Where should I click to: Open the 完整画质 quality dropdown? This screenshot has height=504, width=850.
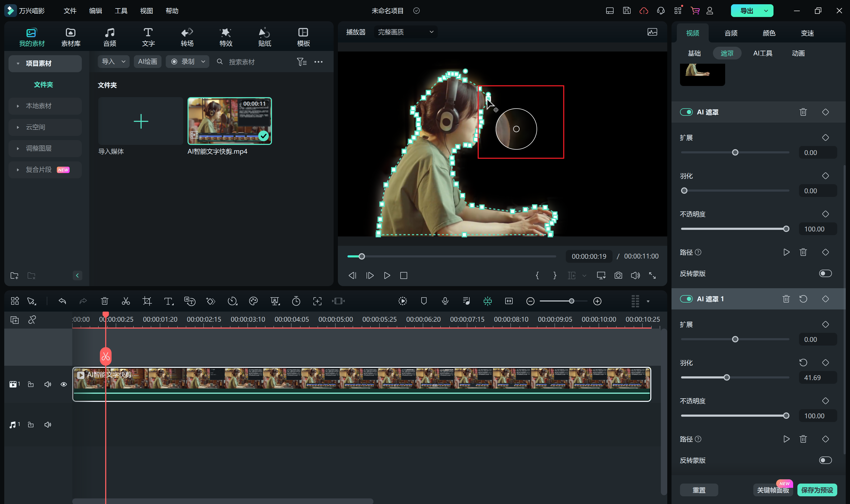[x=405, y=32]
